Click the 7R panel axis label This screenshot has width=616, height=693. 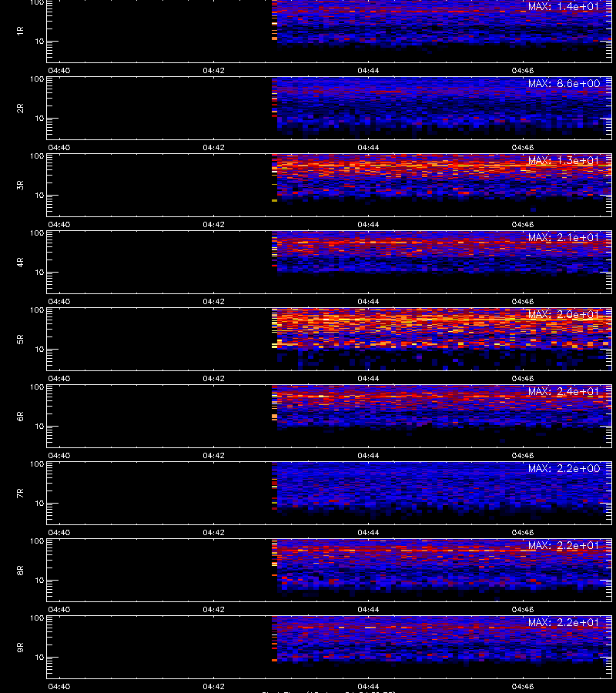tap(20, 494)
